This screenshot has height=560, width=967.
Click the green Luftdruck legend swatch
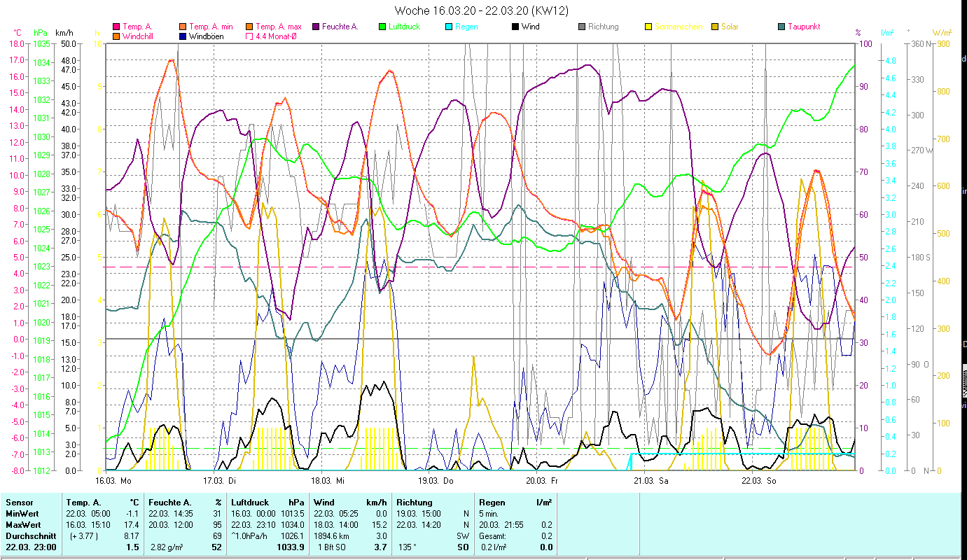382,27
